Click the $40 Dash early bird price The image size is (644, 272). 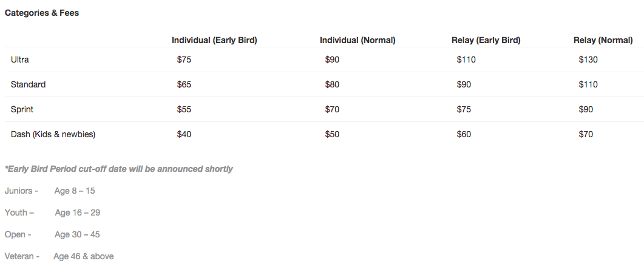(x=184, y=134)
